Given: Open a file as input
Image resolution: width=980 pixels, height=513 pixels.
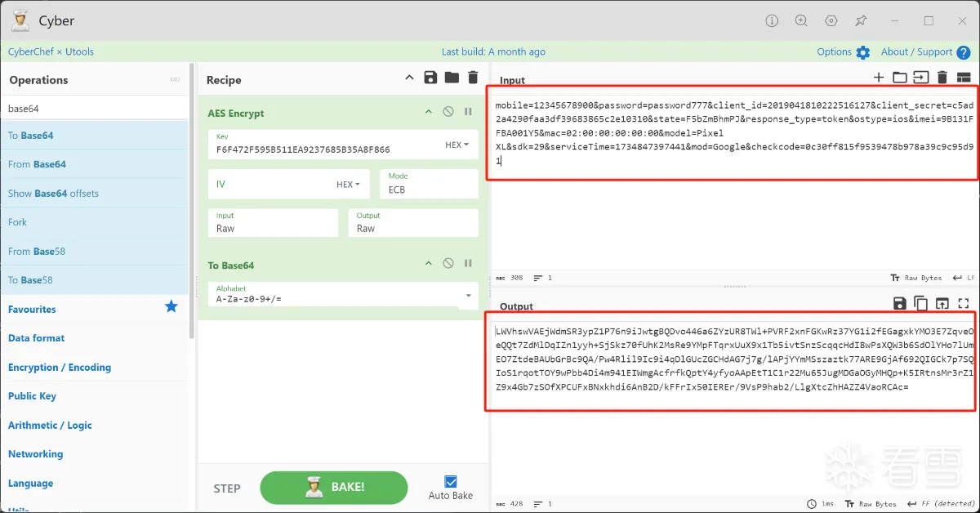Looking at the screenshot, I should [x=921, y=78].
